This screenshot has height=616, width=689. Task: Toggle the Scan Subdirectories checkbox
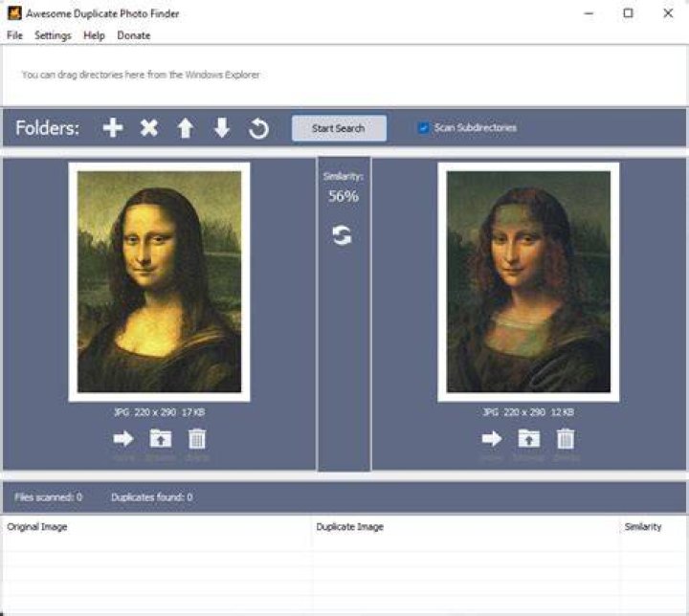pyautogui.click(x=423, y=128)
